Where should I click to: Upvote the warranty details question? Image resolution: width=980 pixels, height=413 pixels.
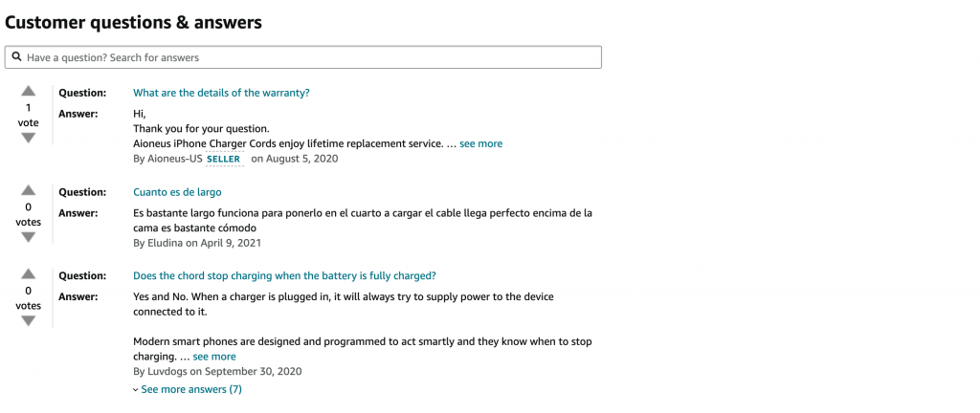pos(28,91)
